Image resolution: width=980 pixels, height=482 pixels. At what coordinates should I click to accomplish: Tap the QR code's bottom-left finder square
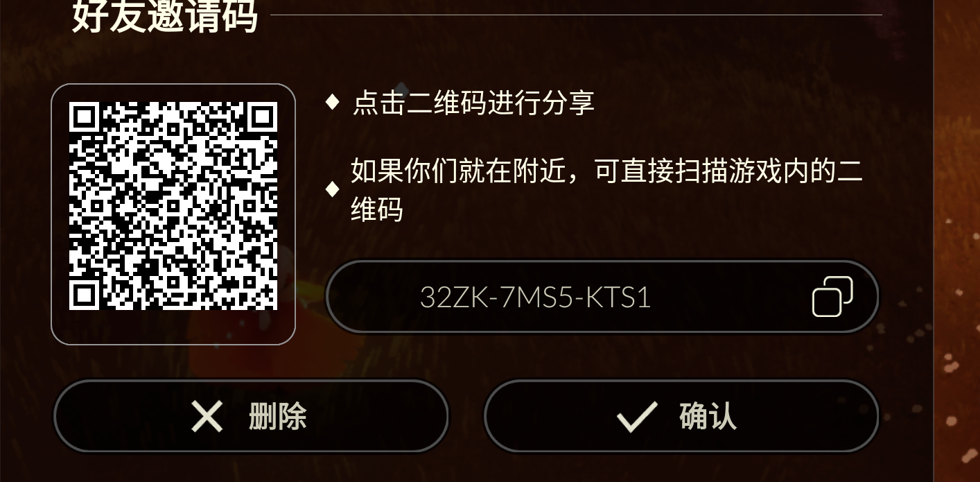[85, 294]
